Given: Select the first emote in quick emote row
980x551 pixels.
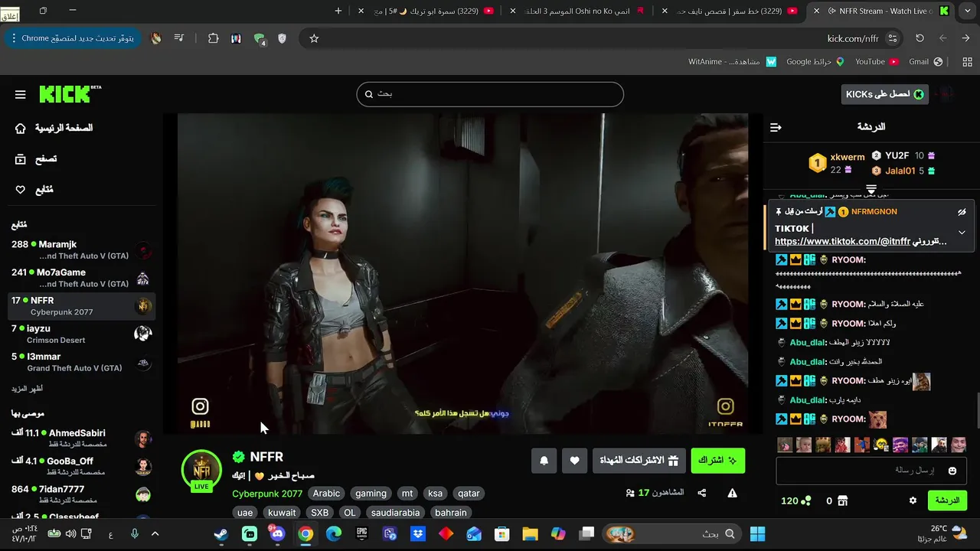Looking at the screenshot, I should pyautogui.click(x=785, y=445).
